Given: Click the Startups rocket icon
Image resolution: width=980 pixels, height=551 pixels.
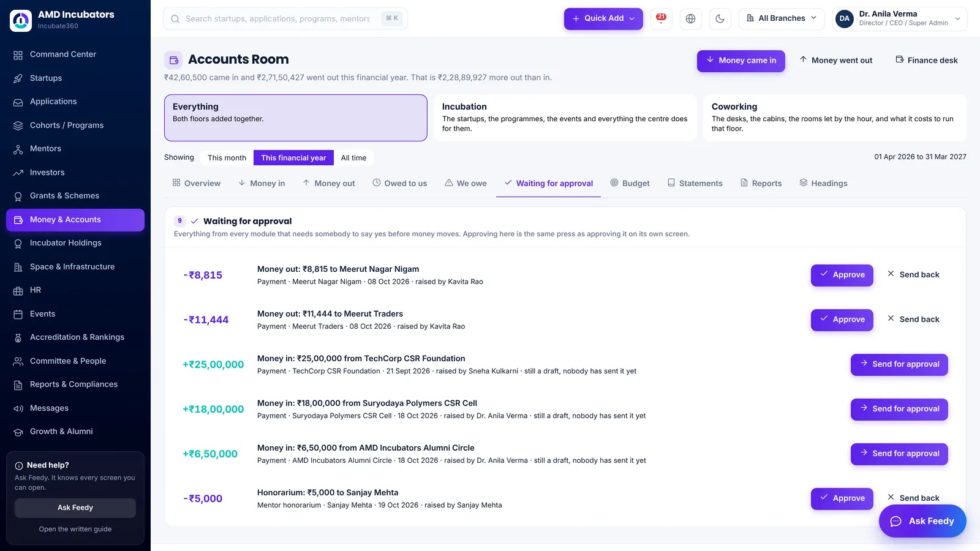Looking at the screenshot, I should pyautogui.click(x=18, y=78).
